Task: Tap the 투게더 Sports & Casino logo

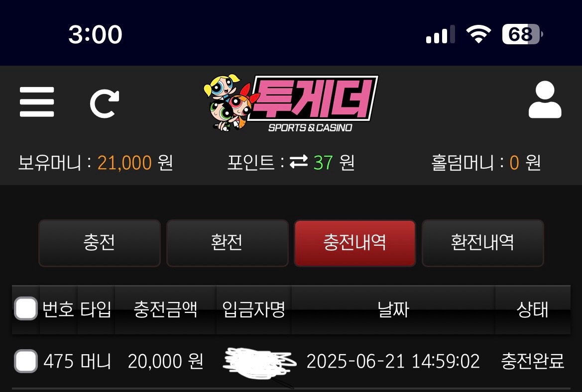Action: tap(291, 103)
